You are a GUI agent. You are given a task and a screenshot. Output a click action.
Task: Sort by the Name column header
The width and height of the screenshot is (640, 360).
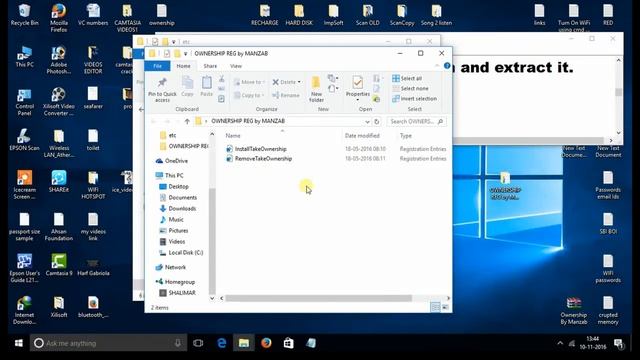coord(233,136)
